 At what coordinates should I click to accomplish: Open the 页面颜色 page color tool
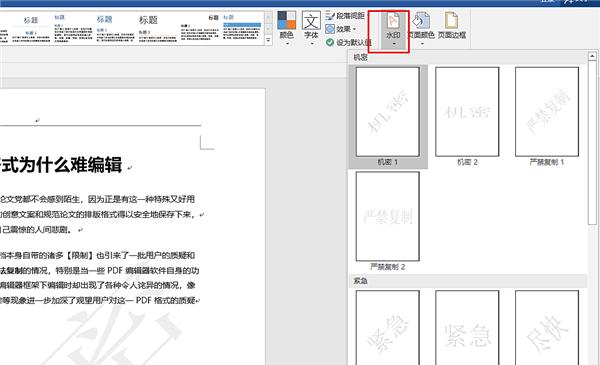point(421,30)
